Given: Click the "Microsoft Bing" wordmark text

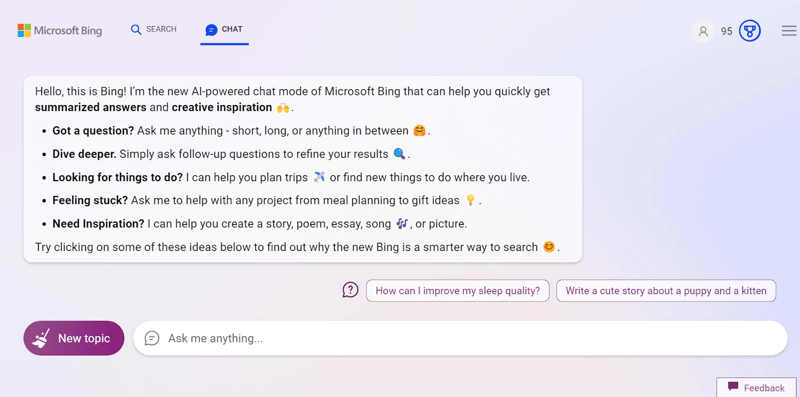Looking at the screenshot, I should [x=68, y=31].
